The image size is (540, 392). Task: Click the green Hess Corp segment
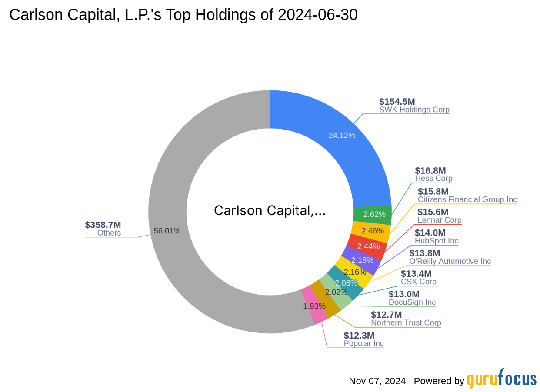pos(375,214)
